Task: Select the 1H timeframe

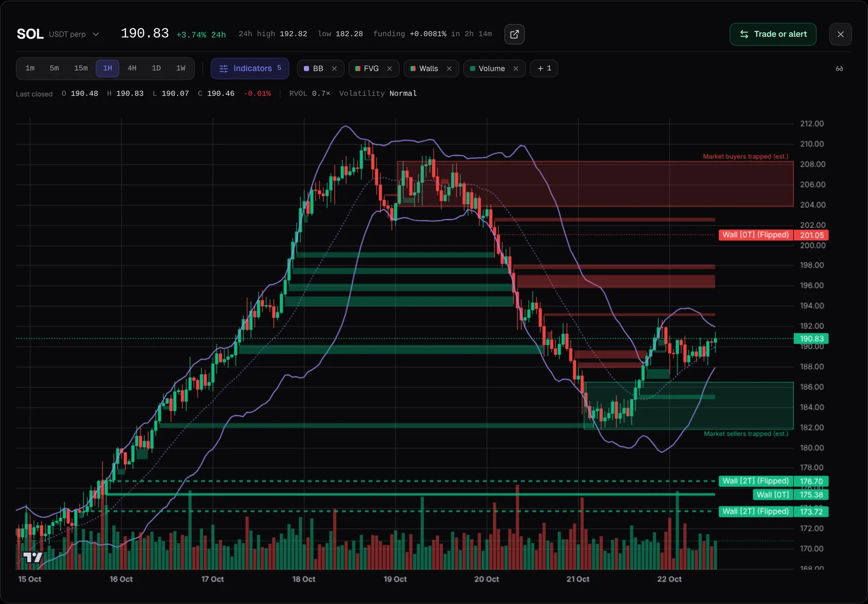Action: (107, 68)
